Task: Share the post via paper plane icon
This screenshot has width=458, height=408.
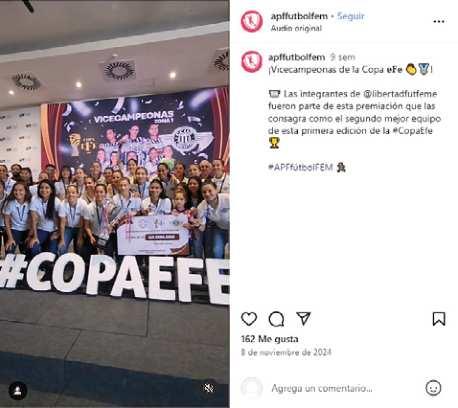Action: click(x=303, y=319)
